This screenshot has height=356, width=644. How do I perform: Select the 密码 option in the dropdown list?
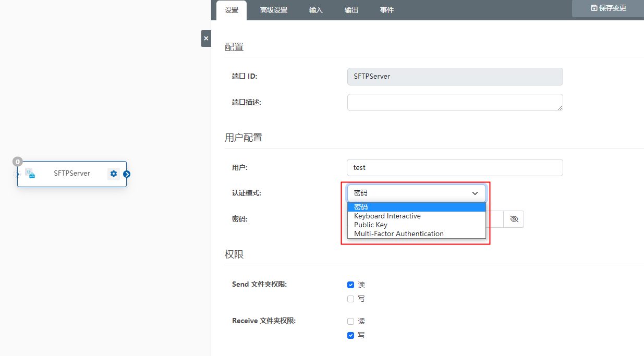[x=417, y=207]
